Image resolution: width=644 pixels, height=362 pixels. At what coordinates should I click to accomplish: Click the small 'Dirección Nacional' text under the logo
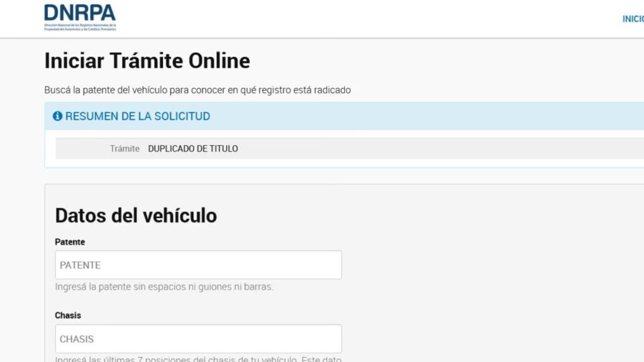(80, 28)
